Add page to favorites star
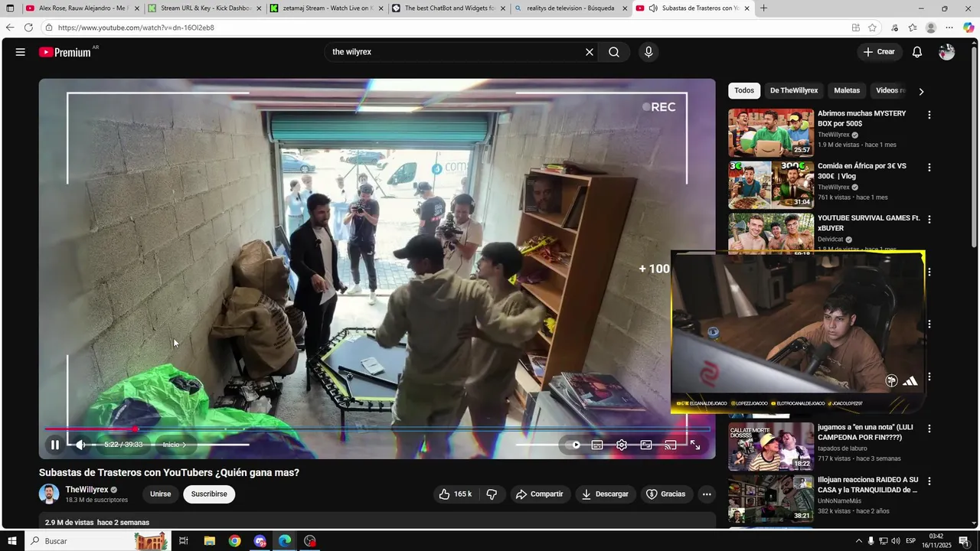 click(x=872, y=28)
